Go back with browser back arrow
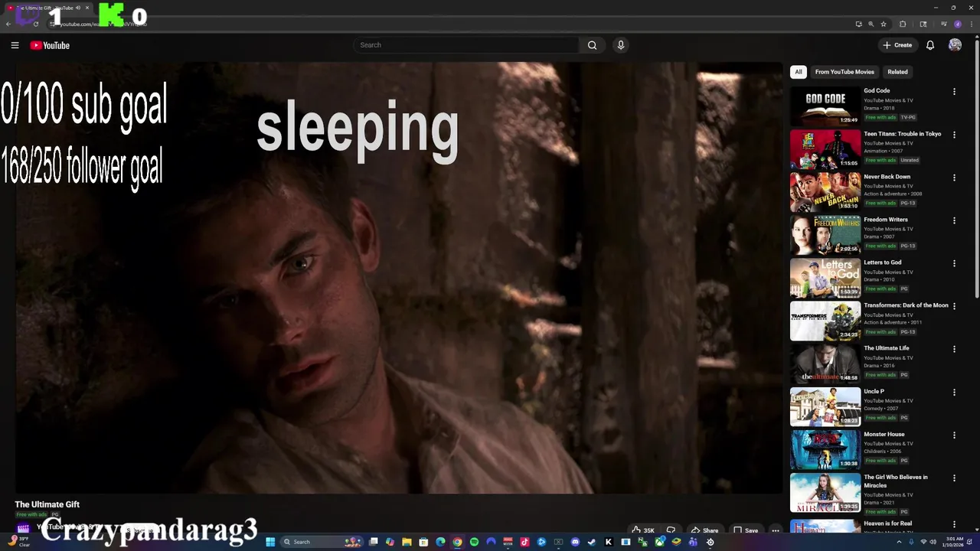The height and width of the screenshot is (551, 980). pos(8,24)
